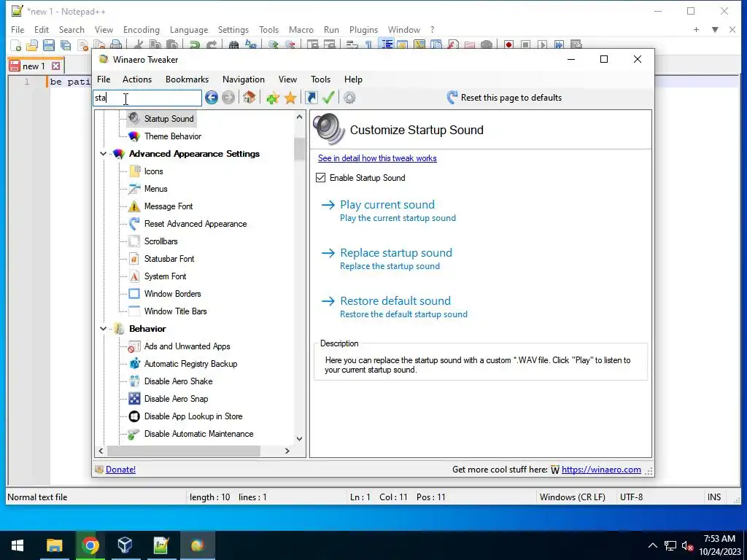Click Replace startup sound
Image resolution: width=747 pixels, height=560 pixels.
coord(396,253)
